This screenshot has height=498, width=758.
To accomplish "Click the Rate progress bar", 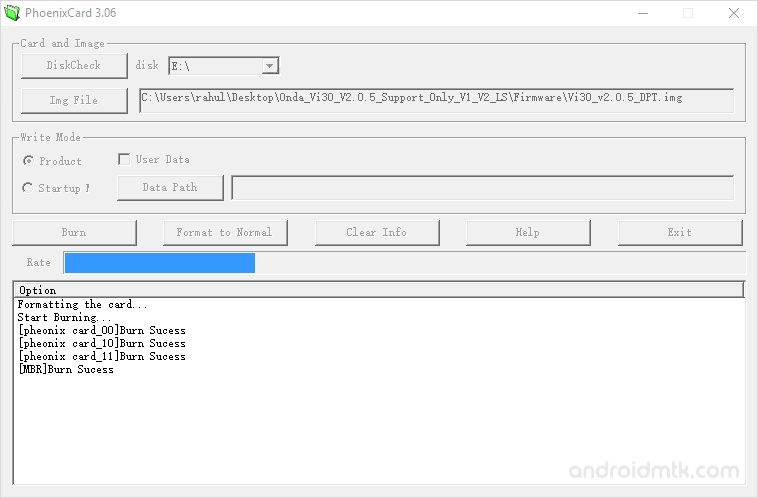I will pyautogui.click(x=404, y=263).
